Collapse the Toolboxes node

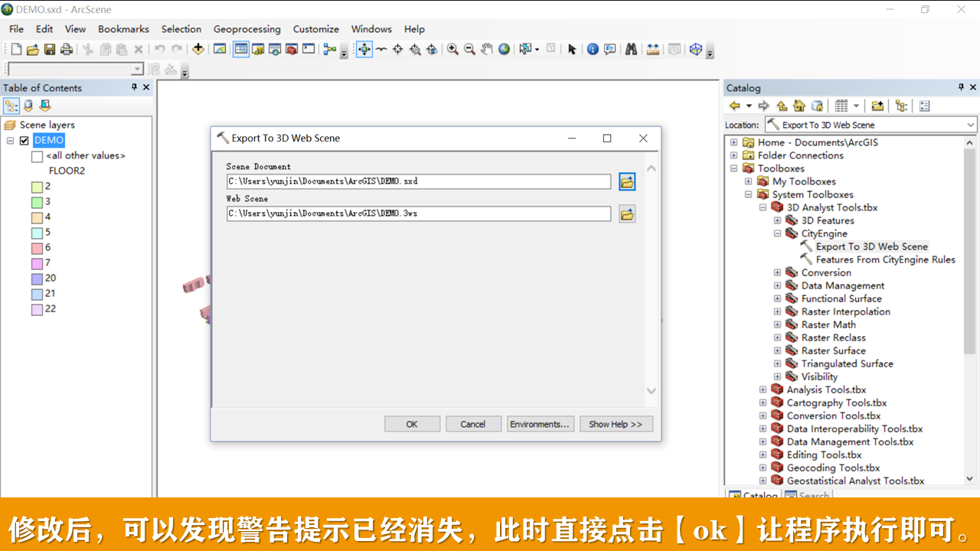tap(733, 168)
